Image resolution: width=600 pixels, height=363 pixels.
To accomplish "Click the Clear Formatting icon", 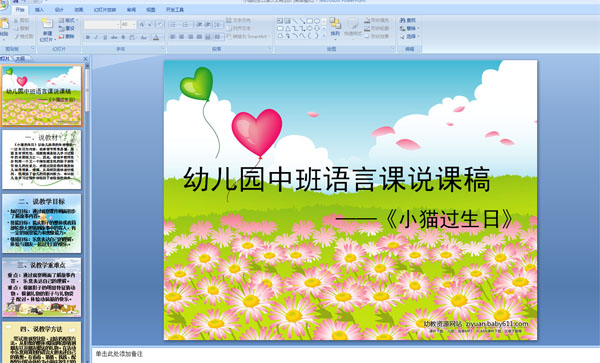I will click(x=160, y=24).
